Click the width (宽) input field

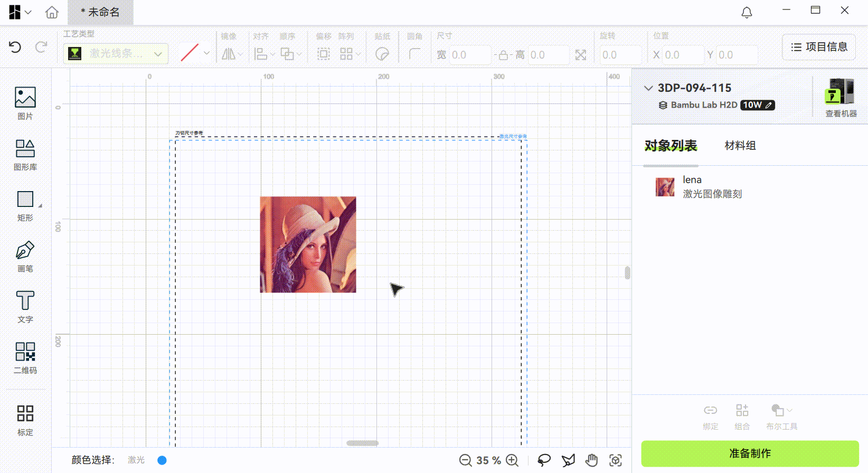click(x=470, y=55)
